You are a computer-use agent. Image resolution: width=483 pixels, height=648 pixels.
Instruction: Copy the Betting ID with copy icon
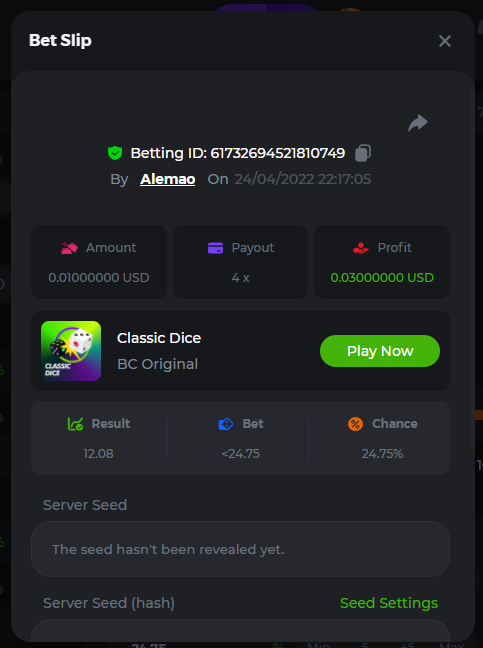(363, 153)
